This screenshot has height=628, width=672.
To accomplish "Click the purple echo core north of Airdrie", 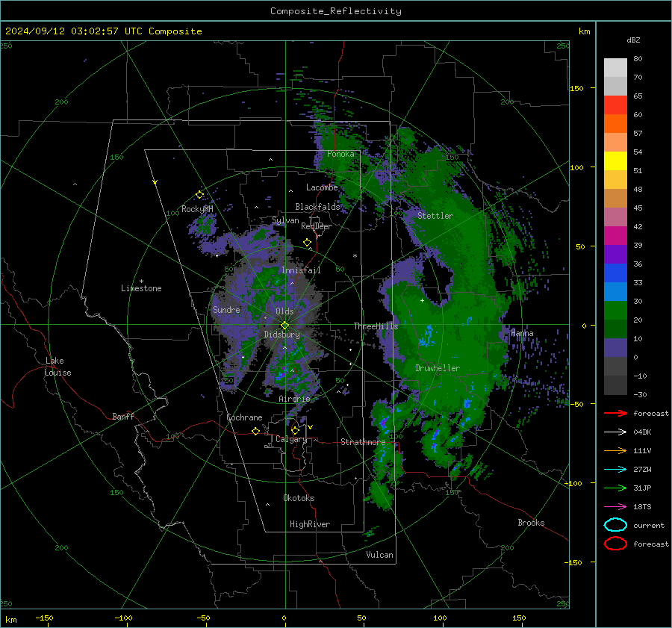I will (x=281, y=373).
